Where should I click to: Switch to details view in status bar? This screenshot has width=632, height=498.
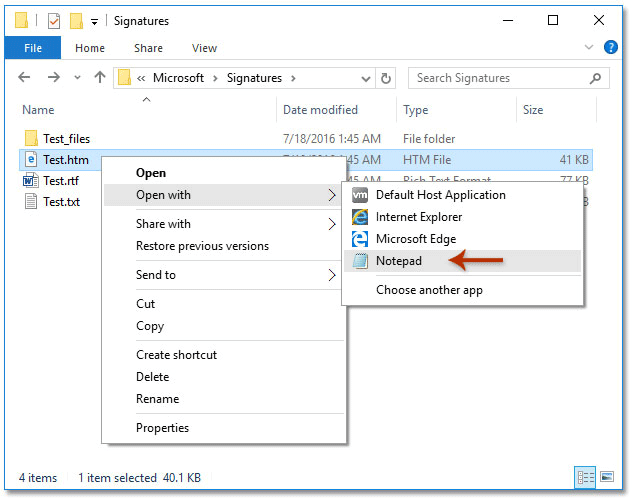point(583,478)
